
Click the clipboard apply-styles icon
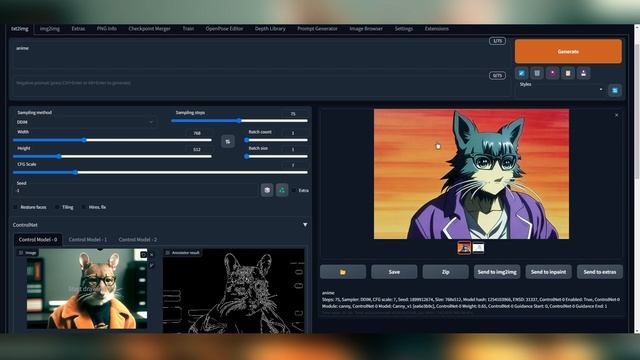568,73
